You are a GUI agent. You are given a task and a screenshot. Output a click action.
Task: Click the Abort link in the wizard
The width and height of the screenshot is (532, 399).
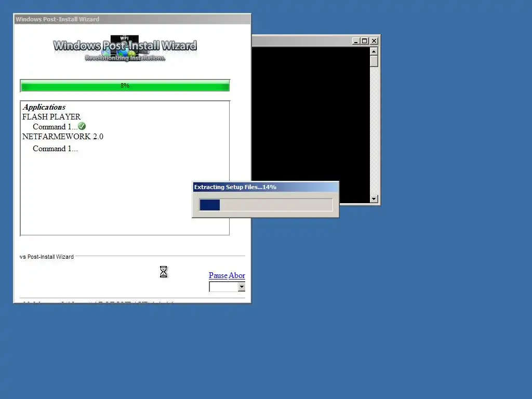(x=237, y=275)
